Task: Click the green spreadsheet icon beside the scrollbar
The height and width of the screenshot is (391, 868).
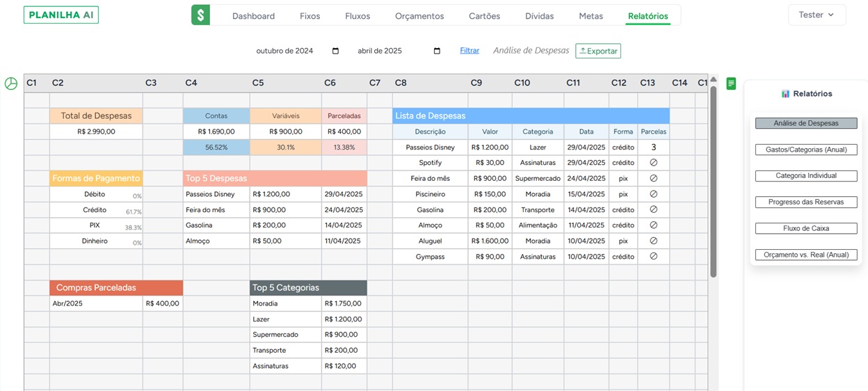Action: [x=731, y=83]
